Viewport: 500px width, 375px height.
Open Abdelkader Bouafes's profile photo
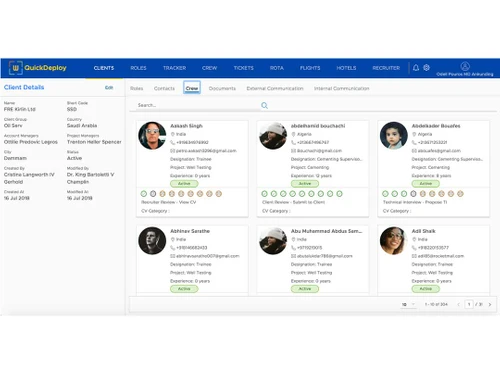[x=394, y=135]
